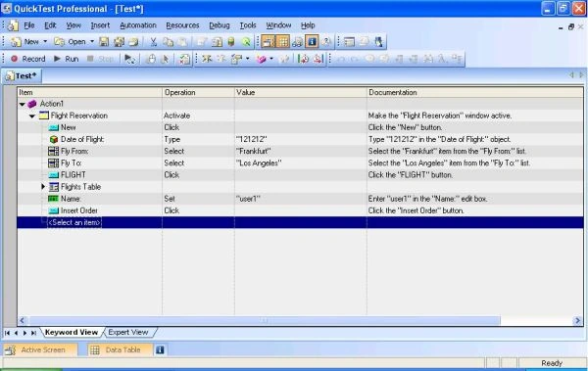The width and height of the screenshot is (588, 371).
Task: Click the Copy icon in the toolbar
Action: tap(168, 41)
